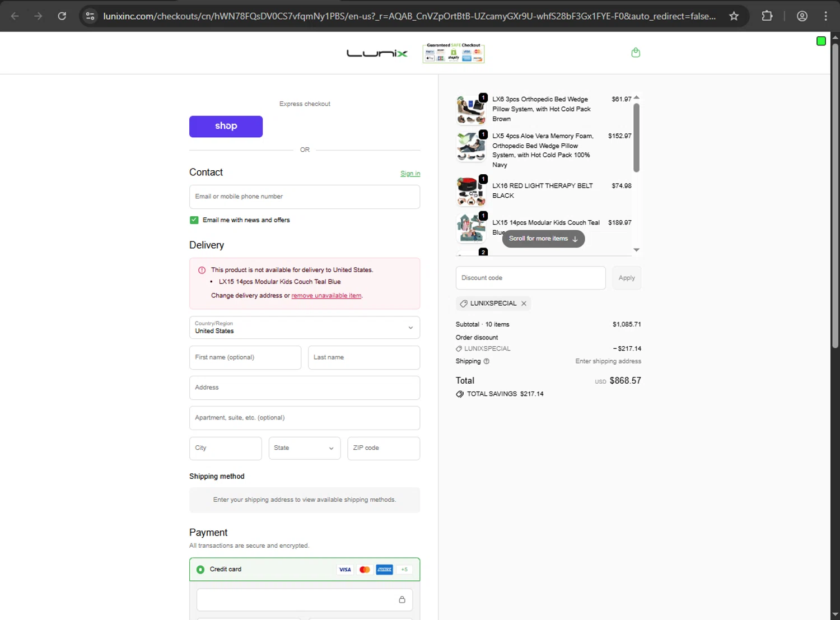Bookmark this page with the star icon

734,16
